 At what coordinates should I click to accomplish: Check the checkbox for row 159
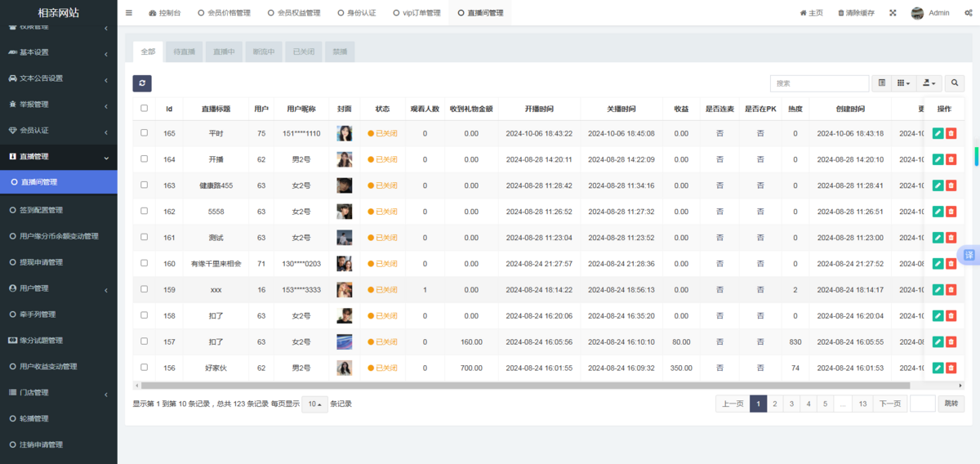[x=145, y=289]
